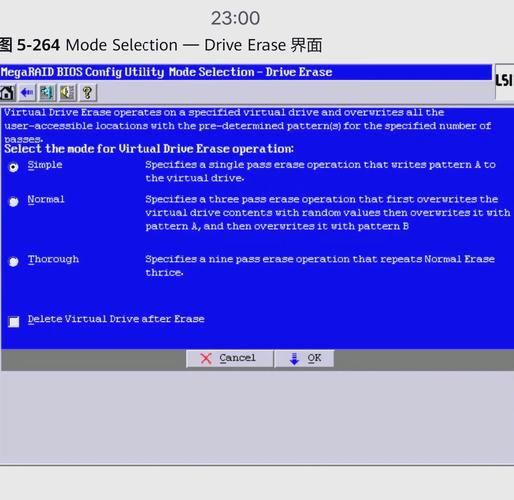Click the 23:00 clock at the top

click(x=235, y=18)
